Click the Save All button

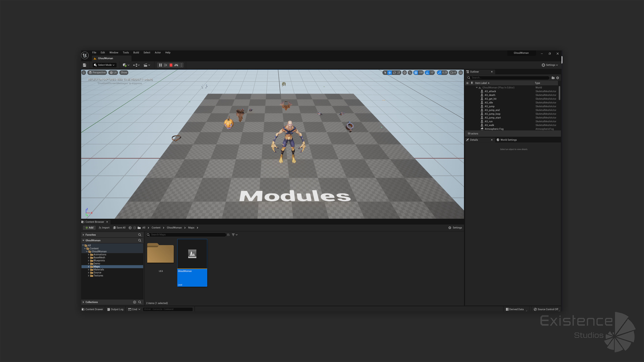click(119, 228)
